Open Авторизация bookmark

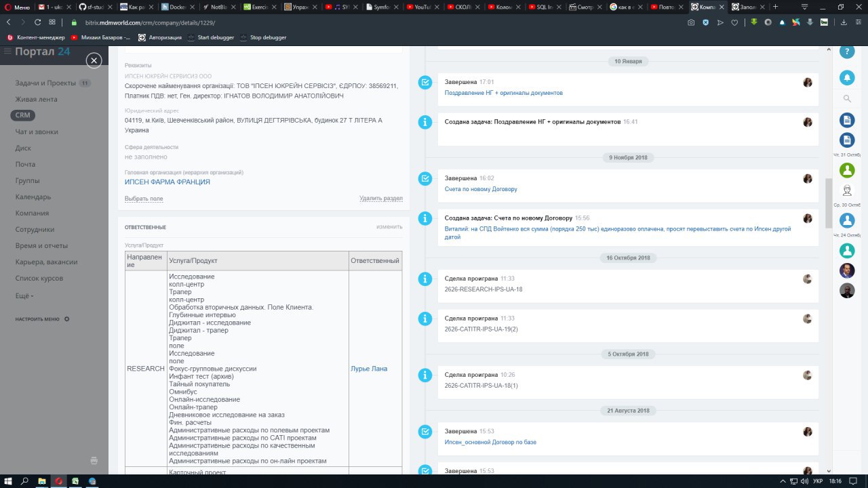point(160,37)
